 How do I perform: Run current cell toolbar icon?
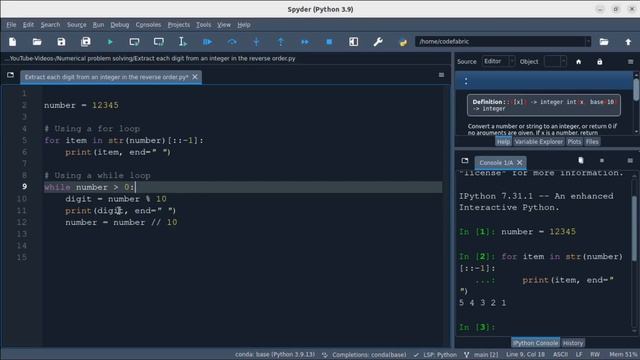pos(134,42)
